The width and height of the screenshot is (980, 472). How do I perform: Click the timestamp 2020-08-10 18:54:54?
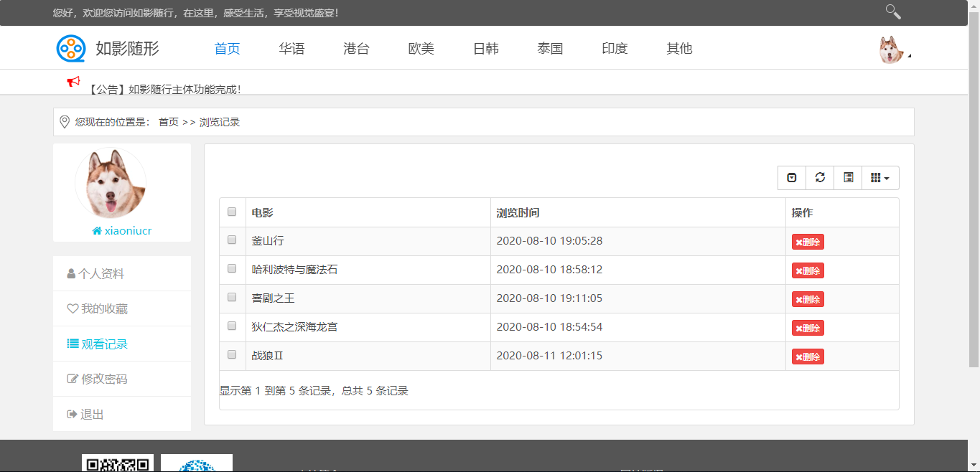click(549, 327)
